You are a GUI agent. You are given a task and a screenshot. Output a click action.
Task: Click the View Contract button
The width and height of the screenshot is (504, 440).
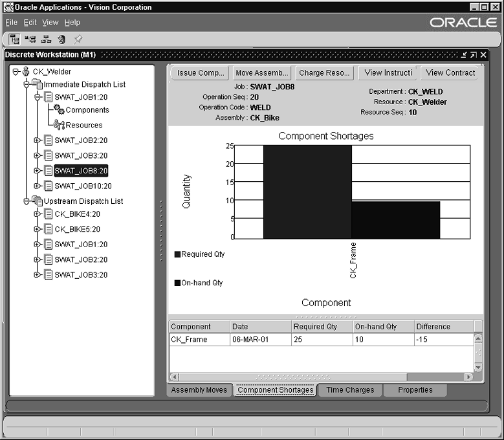click(450, 73)
